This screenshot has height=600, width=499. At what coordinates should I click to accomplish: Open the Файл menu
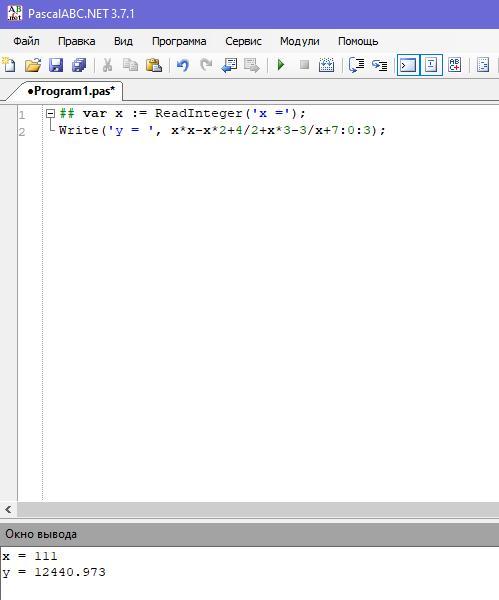tap(26, 41)
